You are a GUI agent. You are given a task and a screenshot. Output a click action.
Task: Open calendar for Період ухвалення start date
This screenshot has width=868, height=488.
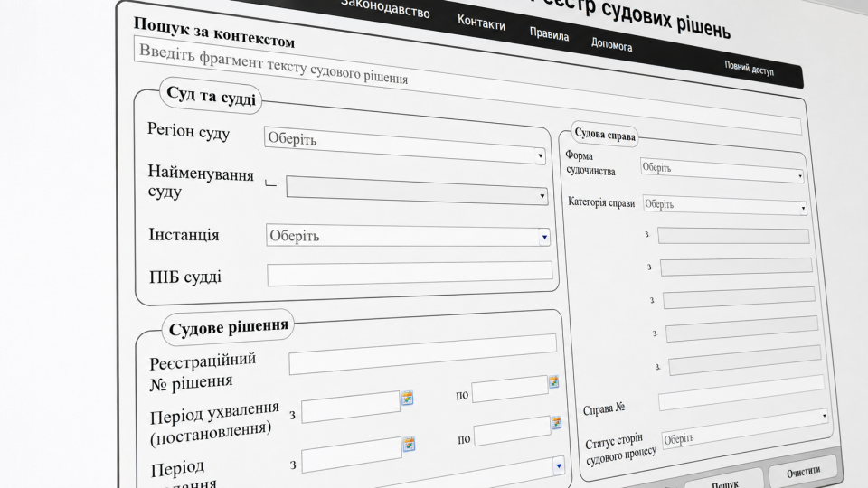(x=407, y=398)
